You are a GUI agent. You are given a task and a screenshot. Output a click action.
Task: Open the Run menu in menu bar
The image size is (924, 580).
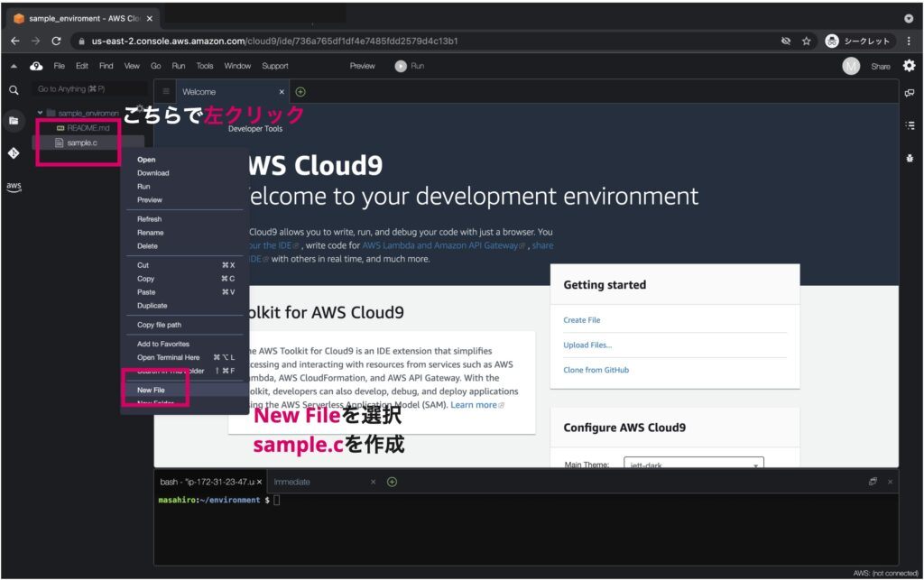point(179,66)
